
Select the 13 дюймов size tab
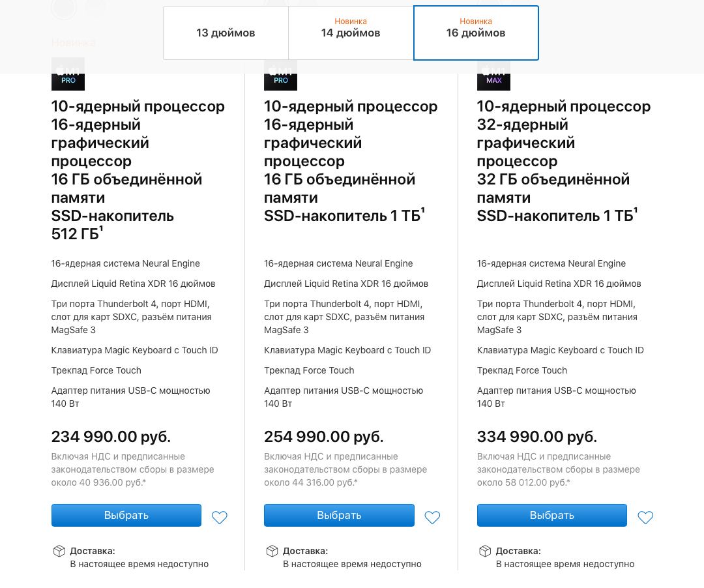(x=226, y=33)
